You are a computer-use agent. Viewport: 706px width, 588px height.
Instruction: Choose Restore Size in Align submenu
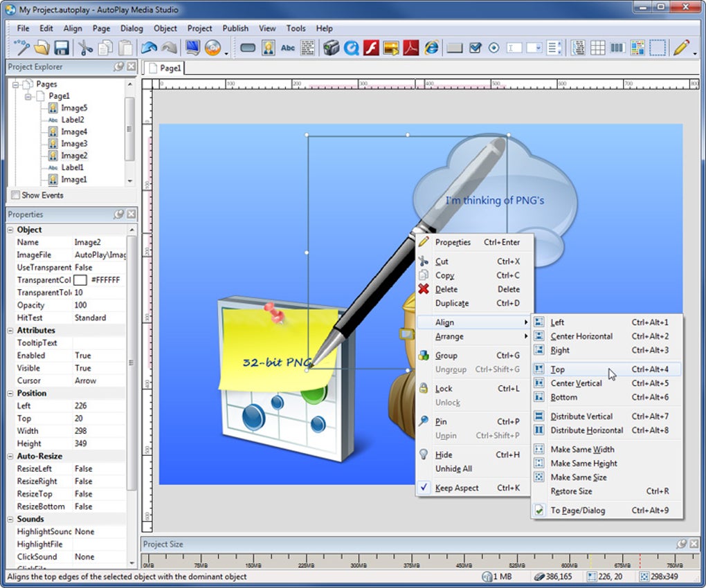(607, 491)
